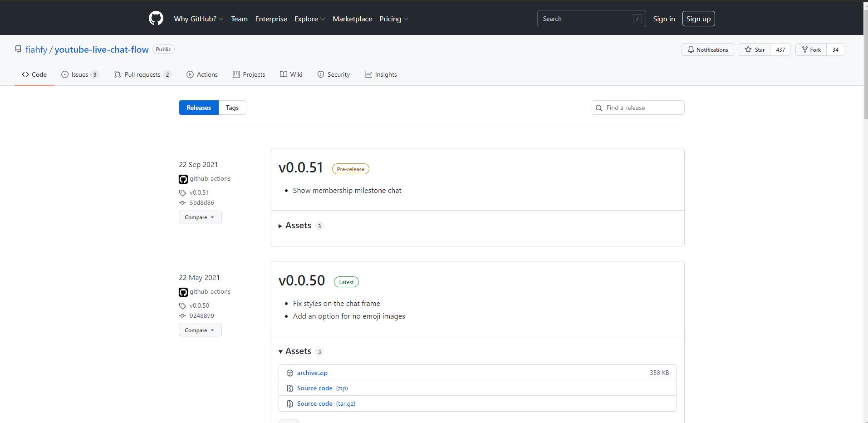
Task: Go to the Pull requests tab
Action: point(142,74)
